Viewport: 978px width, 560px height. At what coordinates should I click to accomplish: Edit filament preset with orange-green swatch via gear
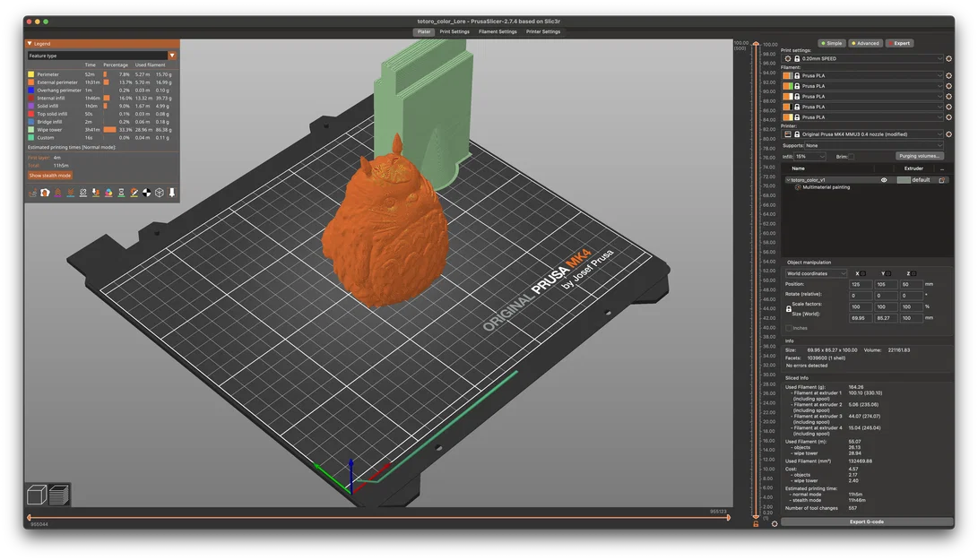(948, 86)
